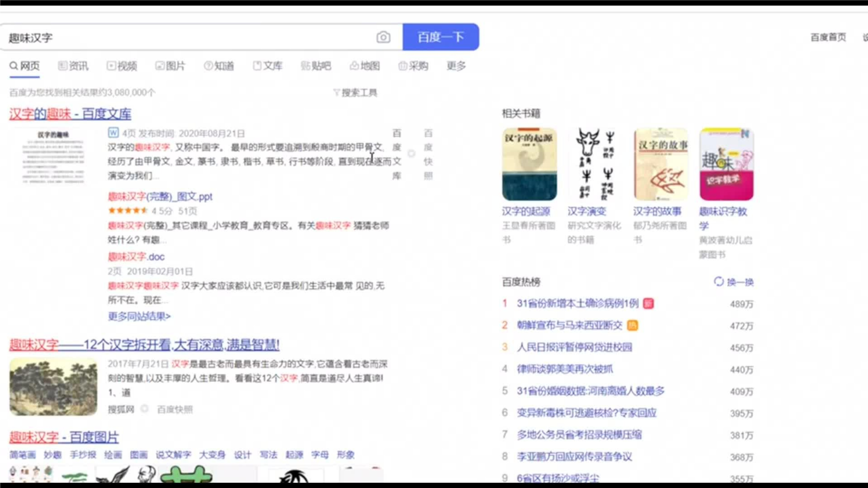Click the orange 热 badge on second hot item
This screenshot has height=488, width=868.
(633, 325)
